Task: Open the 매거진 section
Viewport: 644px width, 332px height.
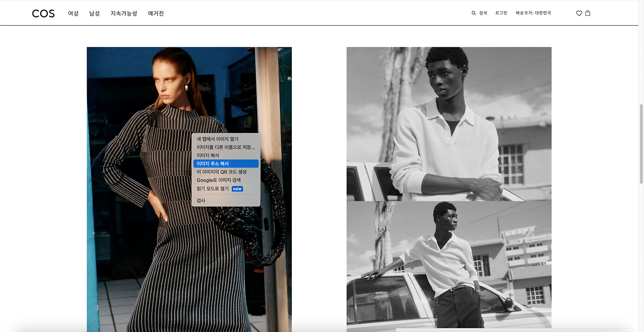Action: [x=156, y=14]
